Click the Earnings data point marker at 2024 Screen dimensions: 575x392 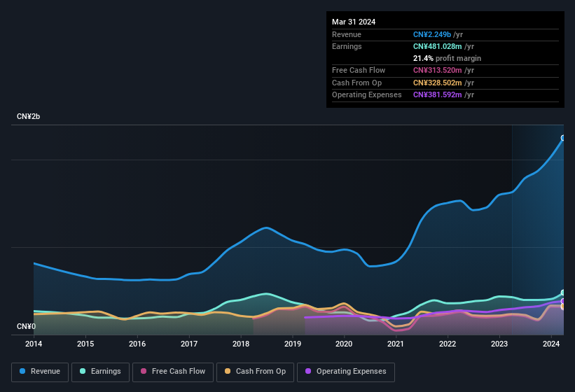563,293
